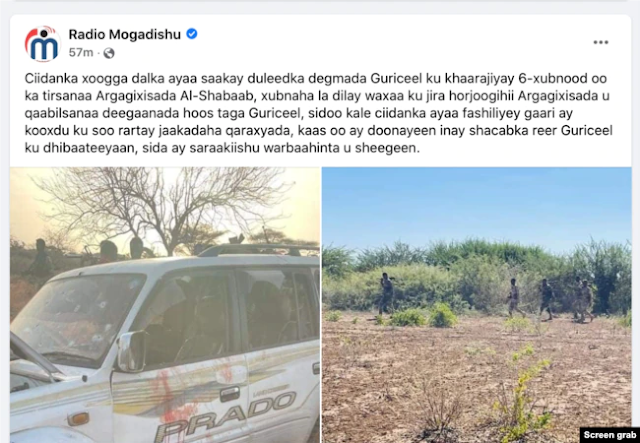Open the three-dot post options menu
Viewport: 640px width, 443px height.
click(x=601, y=42)
